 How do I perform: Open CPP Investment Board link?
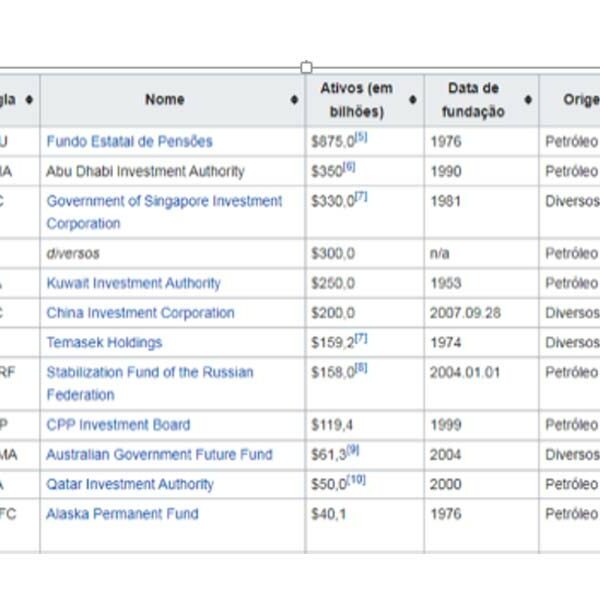pyautogui.click(x=118, y=425)
